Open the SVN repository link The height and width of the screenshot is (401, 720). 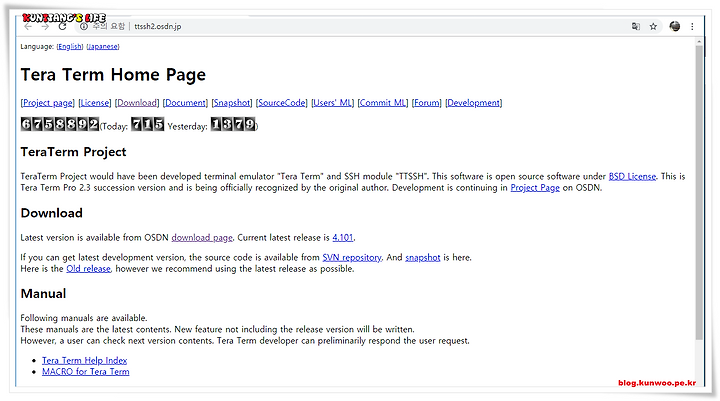point(352,258)
